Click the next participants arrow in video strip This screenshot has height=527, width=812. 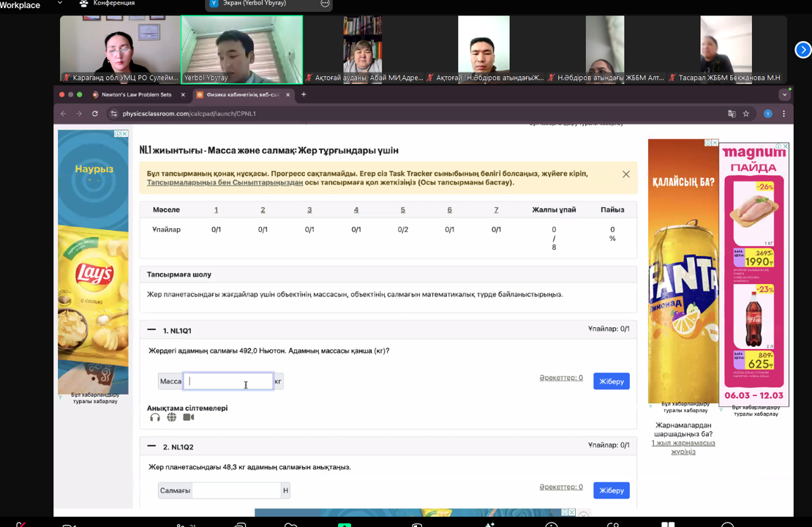802,50
